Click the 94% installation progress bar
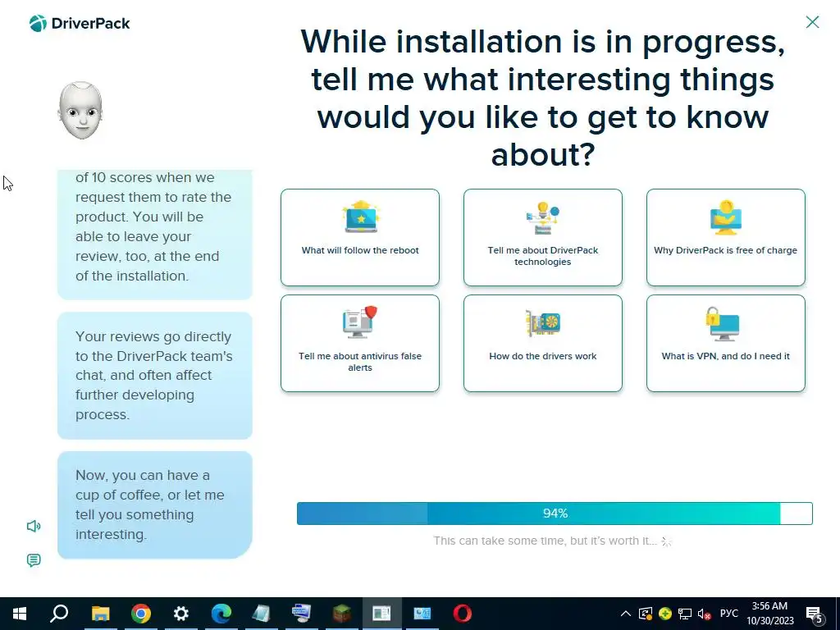Screen dimensions: 840x630 (x=555, y=514)
